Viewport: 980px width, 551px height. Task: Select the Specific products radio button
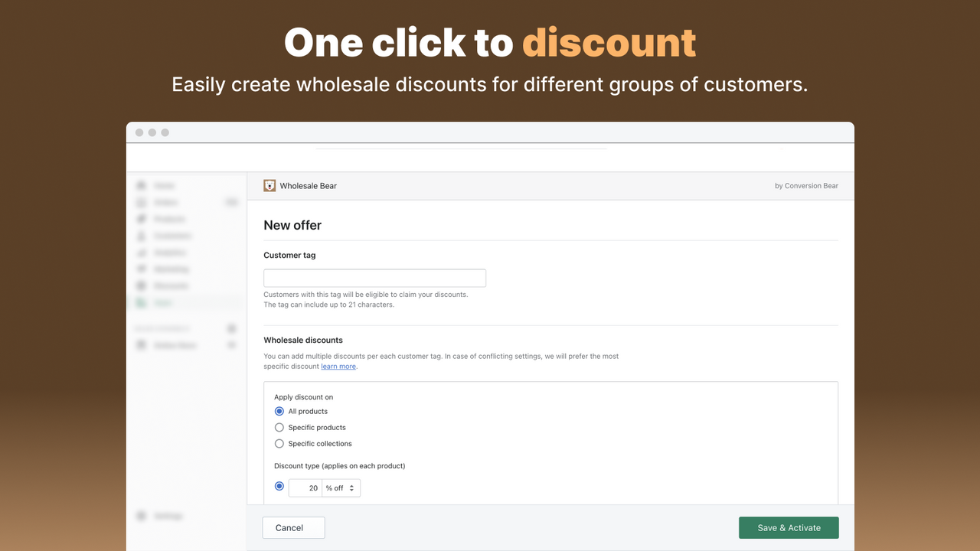pyautogui.click(x=279, y=427)
